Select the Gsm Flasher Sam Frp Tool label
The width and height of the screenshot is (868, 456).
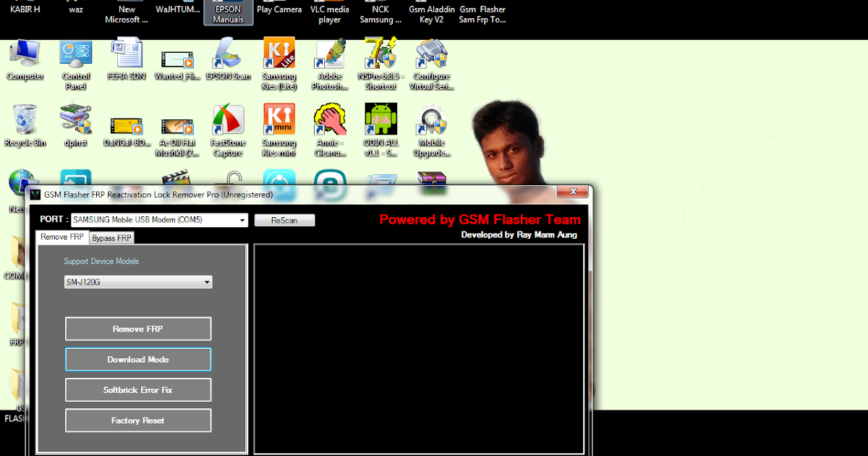tap(482, 14)
